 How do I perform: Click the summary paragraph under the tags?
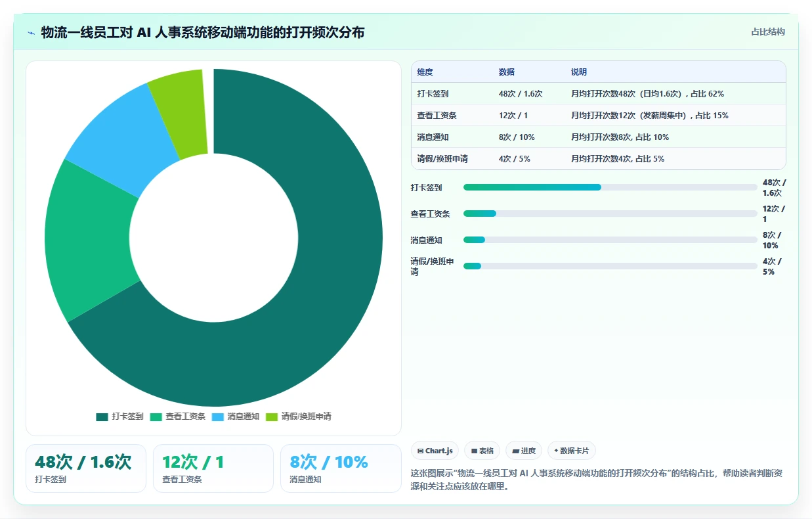(596, 480)
